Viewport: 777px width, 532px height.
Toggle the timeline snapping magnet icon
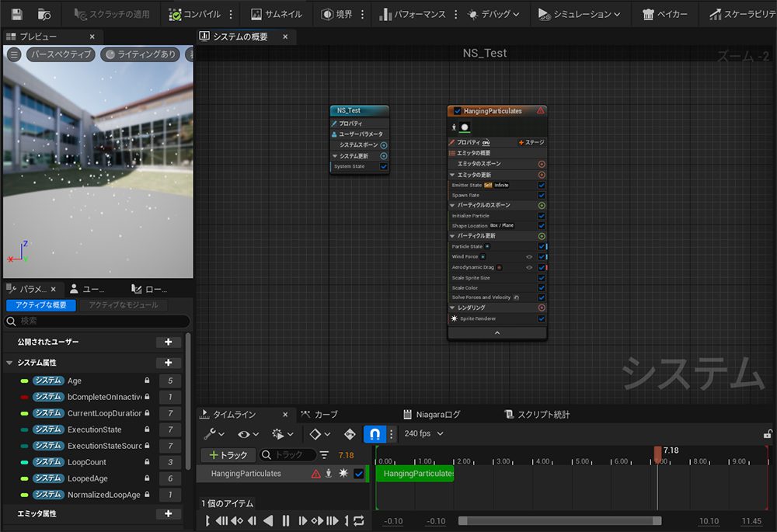(x=375, y=433)
